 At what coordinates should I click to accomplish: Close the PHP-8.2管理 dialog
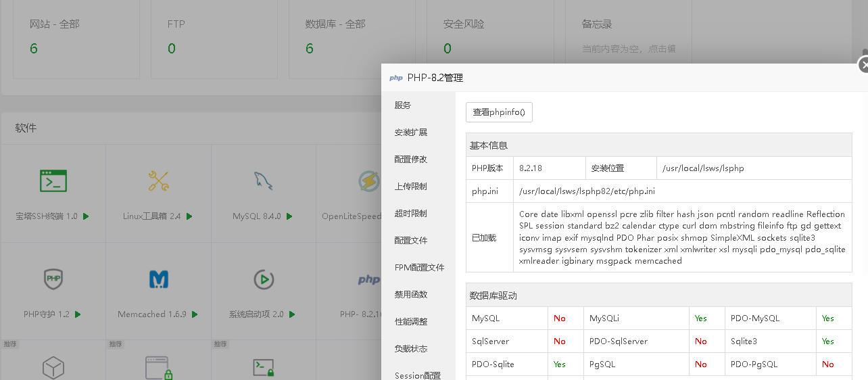863,65
